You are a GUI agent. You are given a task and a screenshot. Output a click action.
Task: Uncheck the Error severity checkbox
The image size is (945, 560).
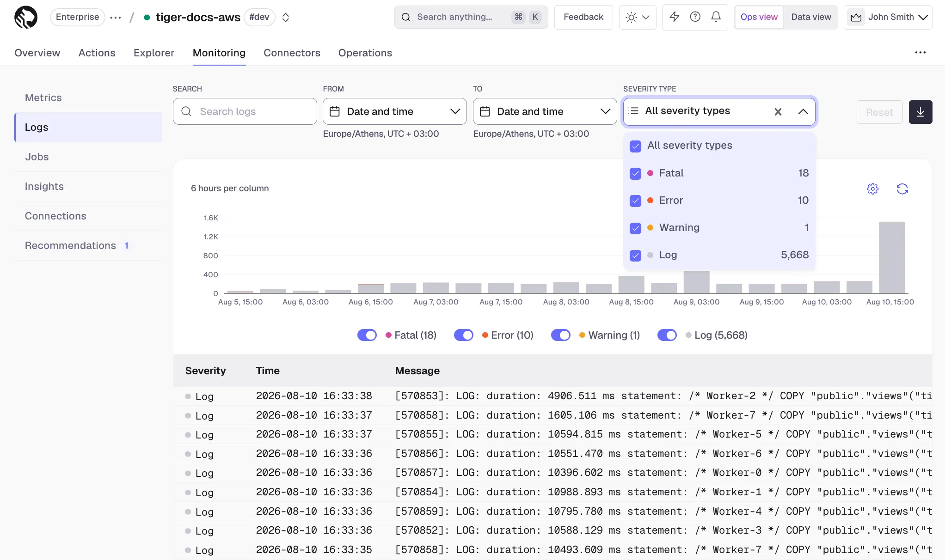tap(636, 201)
